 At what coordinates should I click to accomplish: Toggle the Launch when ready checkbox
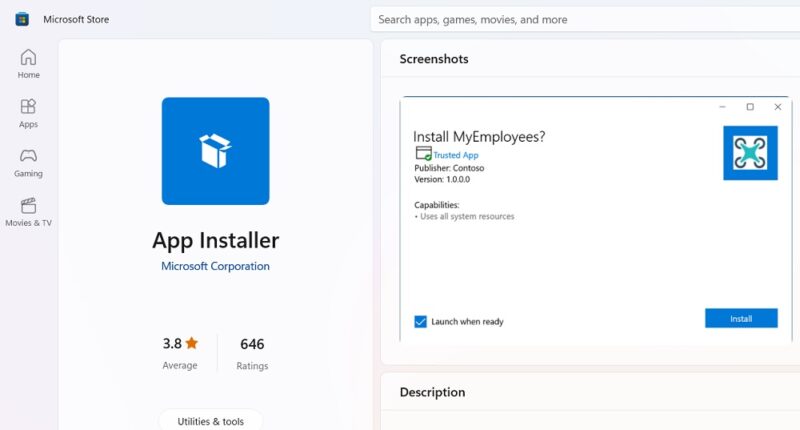pos(421,321)
